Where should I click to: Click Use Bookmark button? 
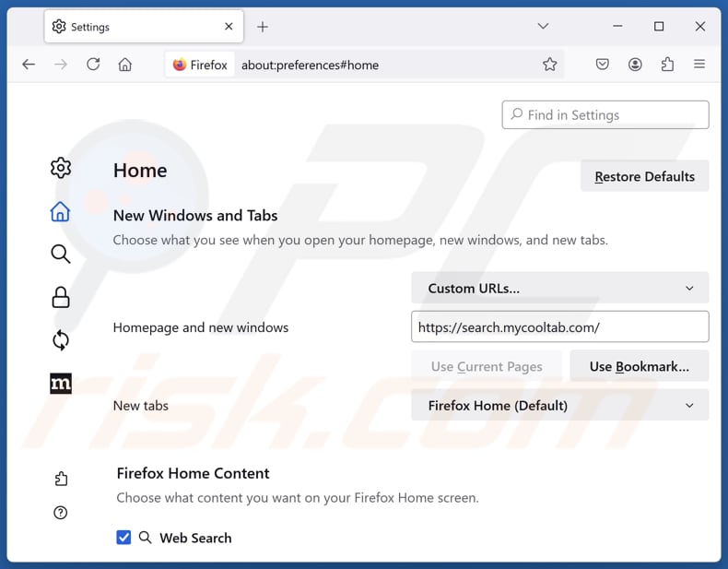pos(639,366)
